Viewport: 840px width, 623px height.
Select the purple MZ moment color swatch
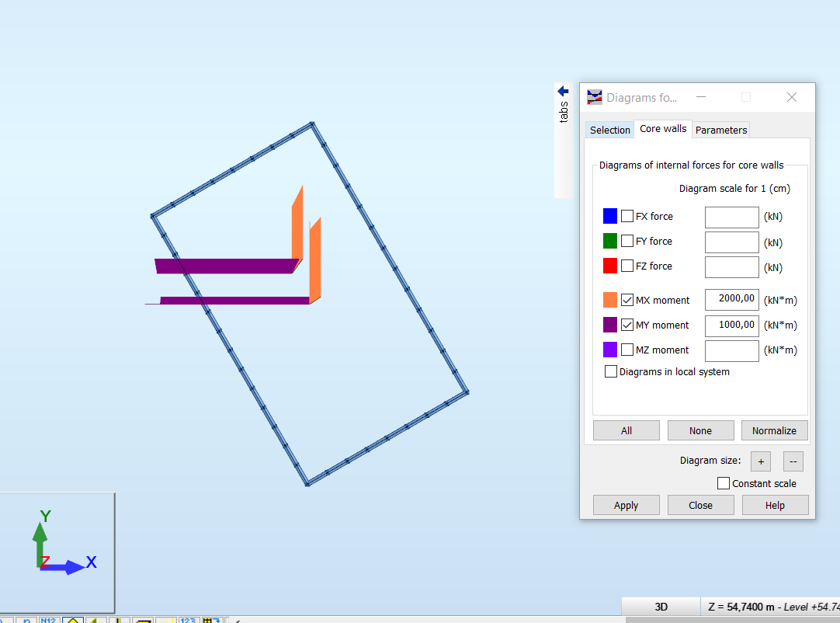[610, 350]
